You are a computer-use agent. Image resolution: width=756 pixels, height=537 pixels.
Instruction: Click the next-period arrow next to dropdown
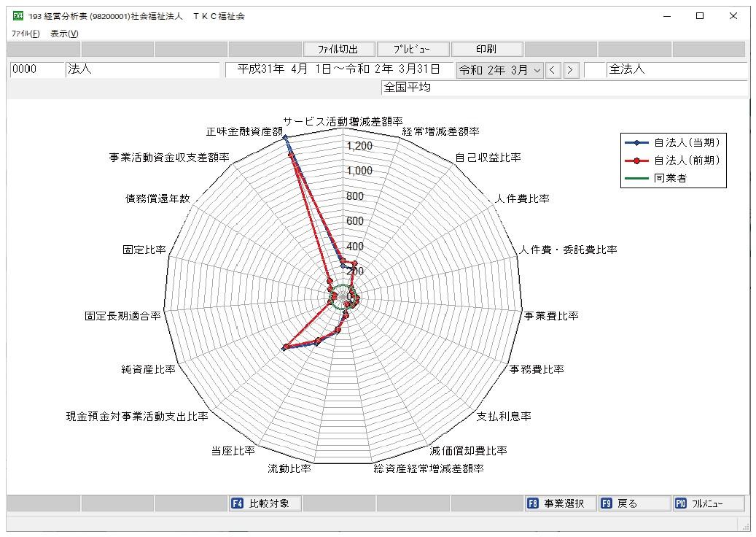[569, 70]
